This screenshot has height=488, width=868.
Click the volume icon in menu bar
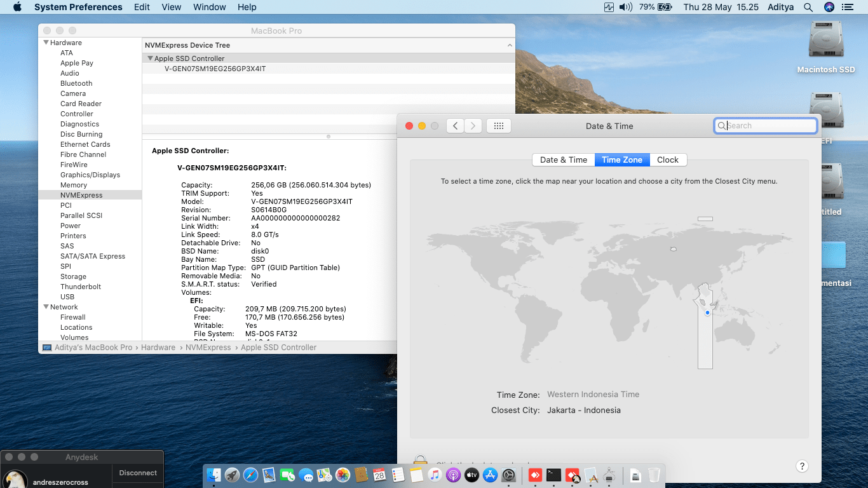pyautogui.click(x=626, y=7)
